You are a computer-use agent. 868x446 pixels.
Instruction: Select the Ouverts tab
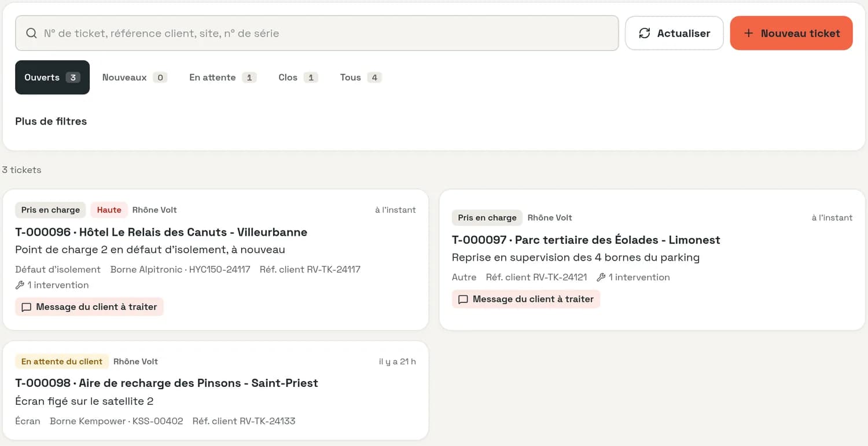pos(52,78)
